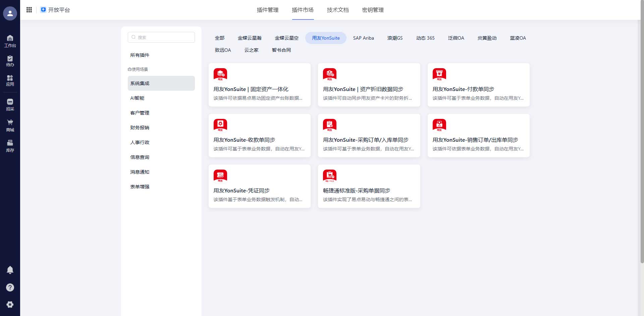
Task: Click the 资产折旧数据同步 plugin icon
Action: click(330, 75)
